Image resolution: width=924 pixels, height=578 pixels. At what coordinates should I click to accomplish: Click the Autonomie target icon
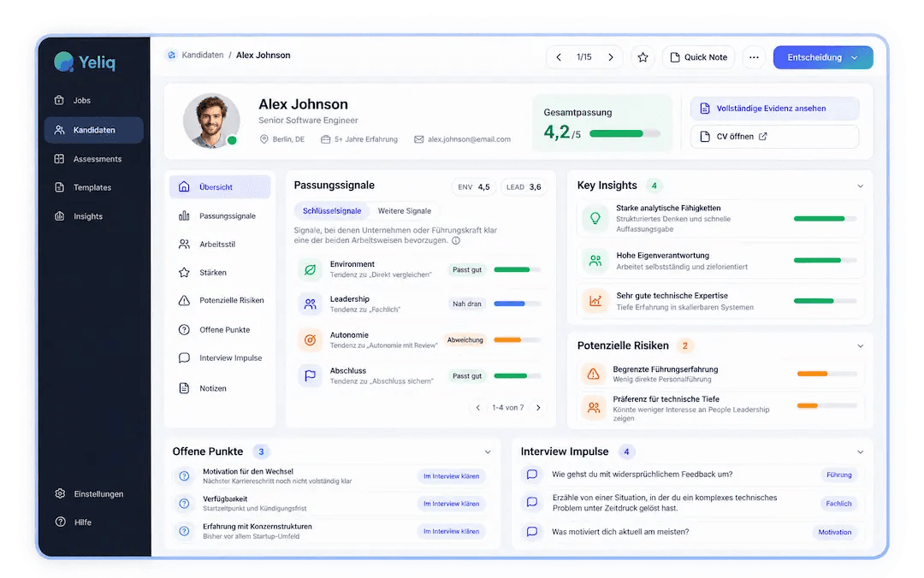[310, 340]
